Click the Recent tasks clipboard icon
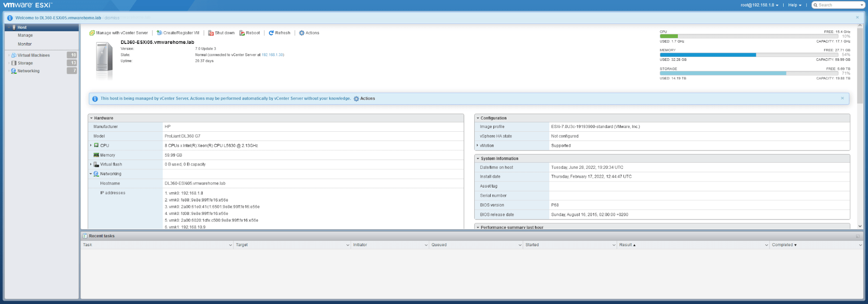 click(85, 236)
